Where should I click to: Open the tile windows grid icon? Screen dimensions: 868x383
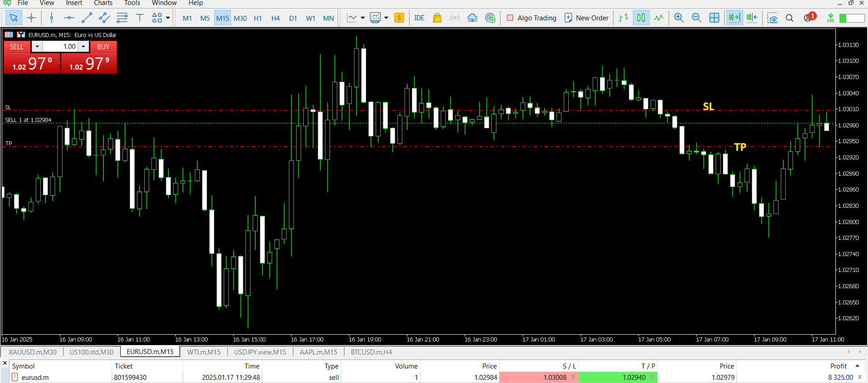[714, 18]
